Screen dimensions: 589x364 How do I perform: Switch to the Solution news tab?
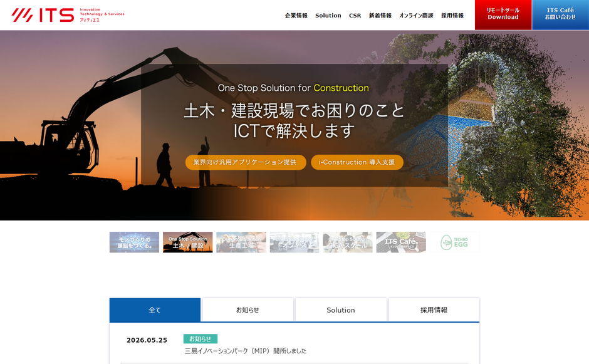pos(341,310)
